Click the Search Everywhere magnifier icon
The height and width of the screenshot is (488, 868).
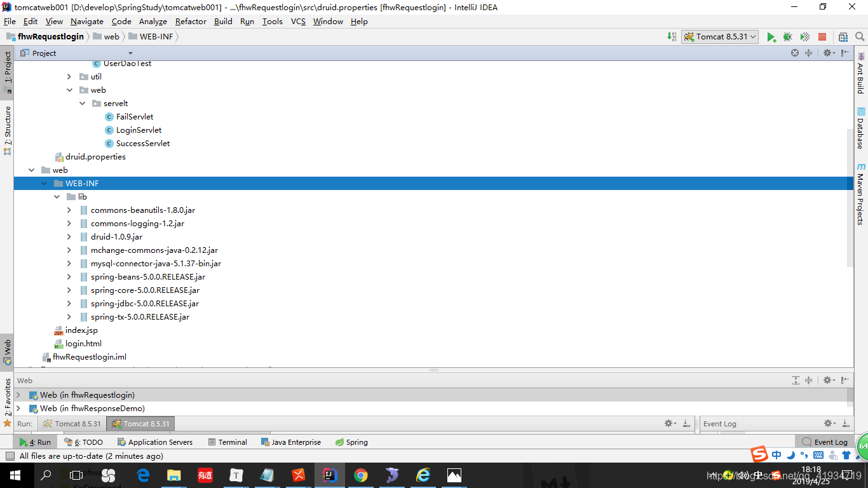pyautogui.click(x=858, y=37)
